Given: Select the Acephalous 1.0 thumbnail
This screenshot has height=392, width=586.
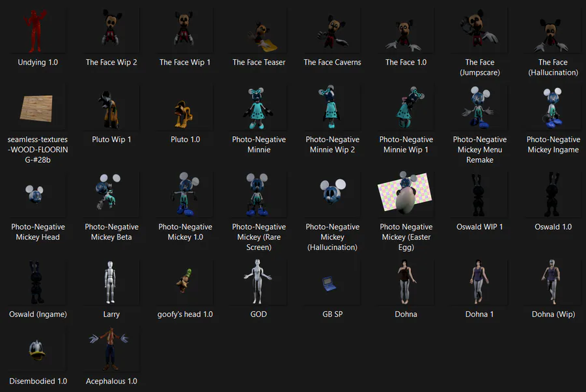Looking at the screenshot, I should pyautogui.click(x=111, y=350).
